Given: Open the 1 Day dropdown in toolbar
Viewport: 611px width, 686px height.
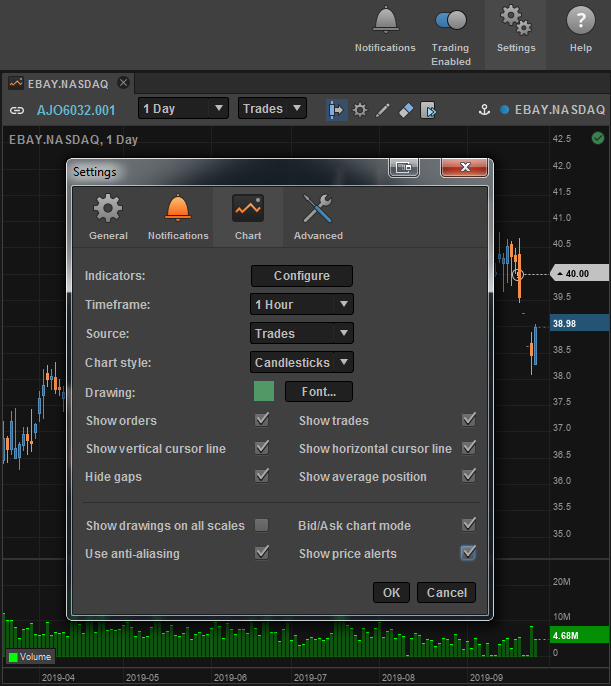Looking at the screenshot, I should (x=183, y=109).
